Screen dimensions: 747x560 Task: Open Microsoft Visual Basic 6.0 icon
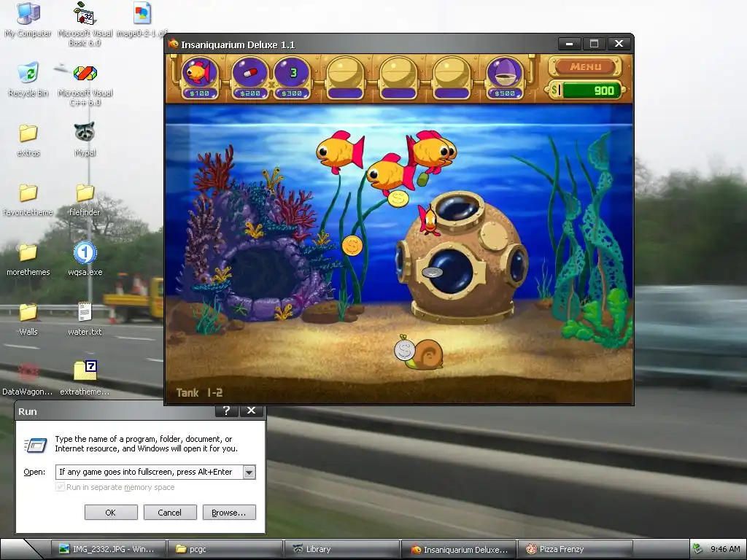tap(85, 24)
